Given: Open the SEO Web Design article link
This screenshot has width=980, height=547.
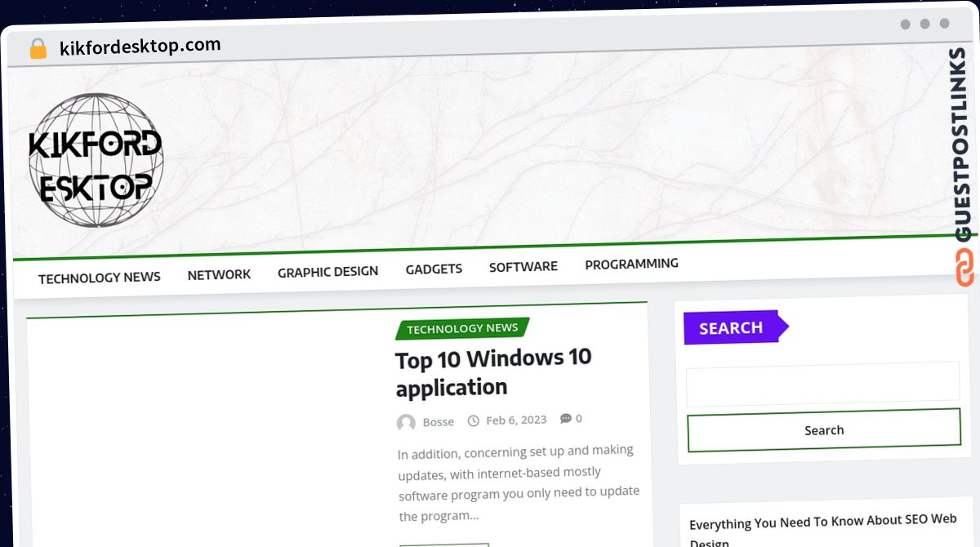Looking at the screenshot, I should coord(822,527).
